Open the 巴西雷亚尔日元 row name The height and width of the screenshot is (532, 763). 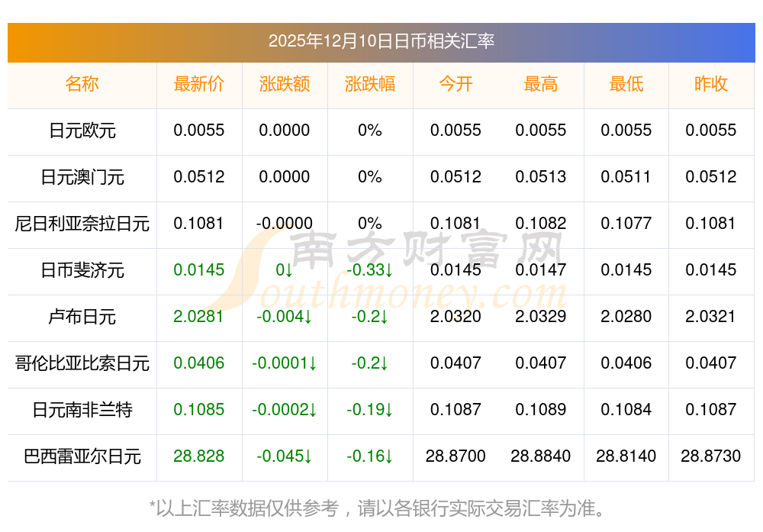click(x=82, y=456)
